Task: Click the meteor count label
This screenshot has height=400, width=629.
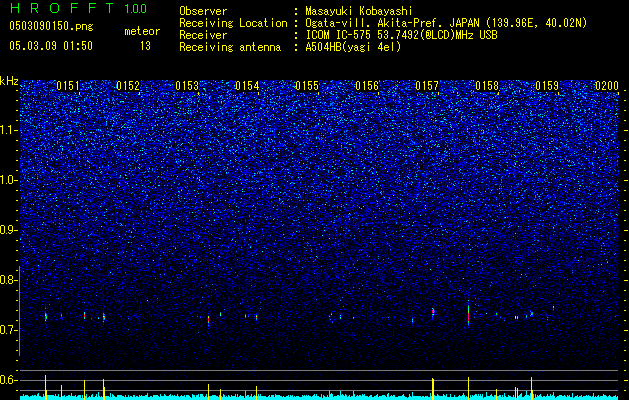Action: tap(142, 31)
